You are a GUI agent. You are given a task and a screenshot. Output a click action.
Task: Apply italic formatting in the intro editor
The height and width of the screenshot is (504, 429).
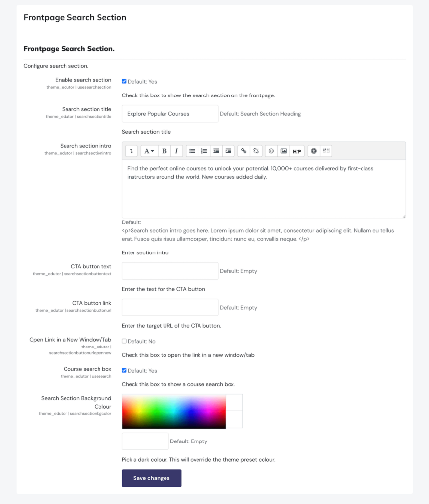click(176, 151)
